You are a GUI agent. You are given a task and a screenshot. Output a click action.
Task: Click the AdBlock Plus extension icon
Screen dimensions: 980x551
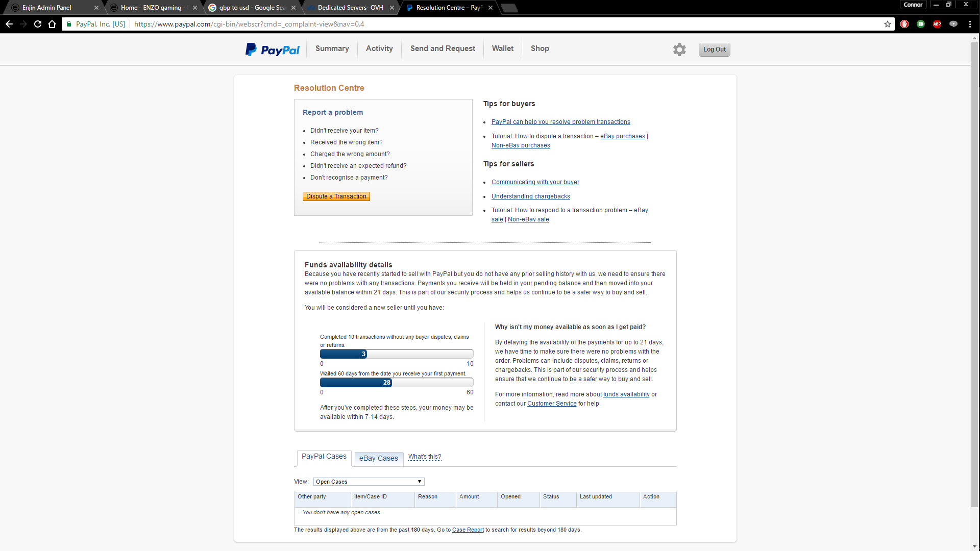[937, 24]
